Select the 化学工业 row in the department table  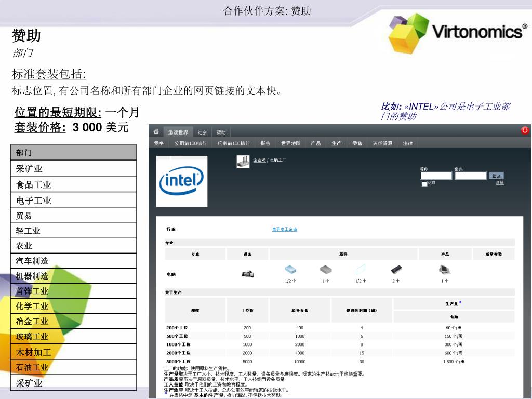click(x=73, y=306)
